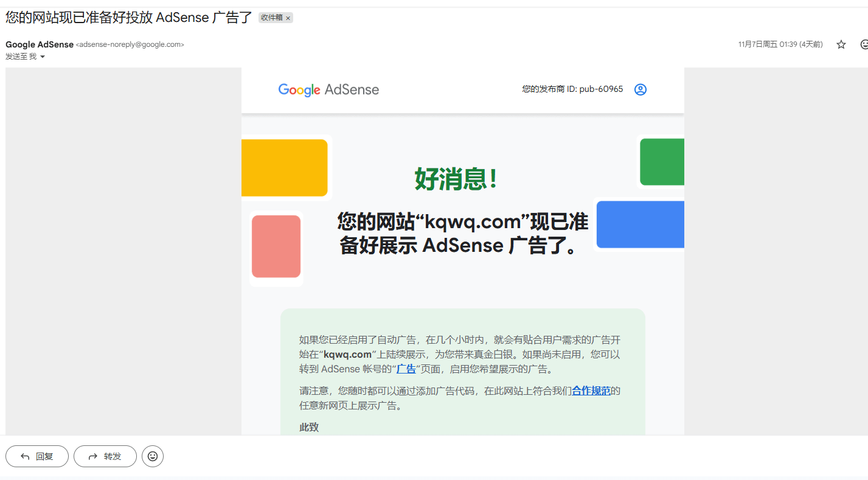Remove the 收件箱 label using its ×

click(x=288, y=18)
